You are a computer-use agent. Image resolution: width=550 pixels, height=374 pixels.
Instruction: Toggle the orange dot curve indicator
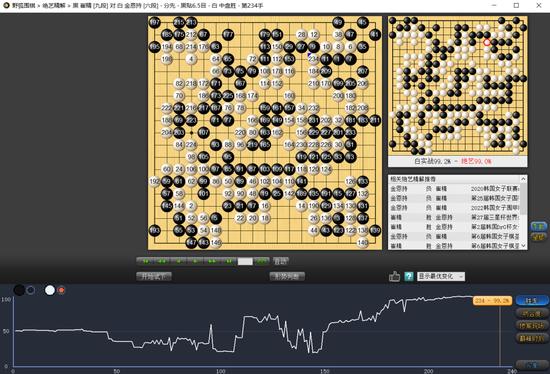click(62, 290)
